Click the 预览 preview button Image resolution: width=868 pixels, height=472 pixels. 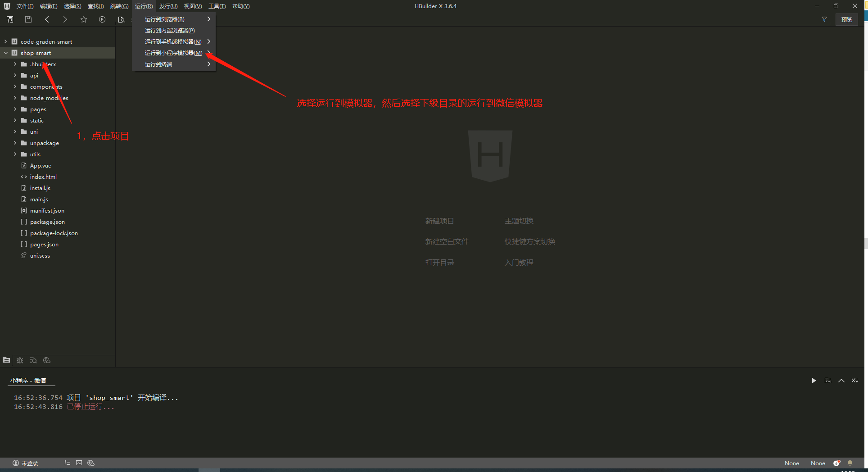(846, 19)
